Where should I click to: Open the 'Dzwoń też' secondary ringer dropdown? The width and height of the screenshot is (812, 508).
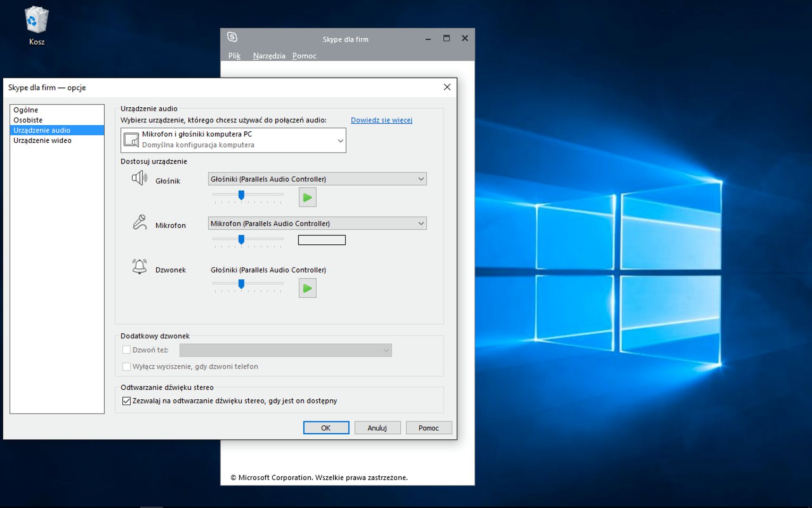(x=286, y=350)
